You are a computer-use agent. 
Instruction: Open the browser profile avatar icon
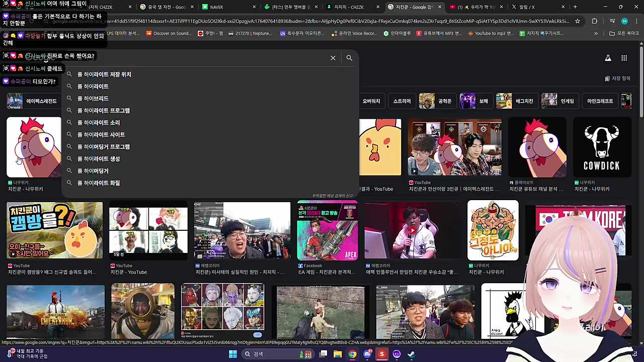tap(624, 21)
